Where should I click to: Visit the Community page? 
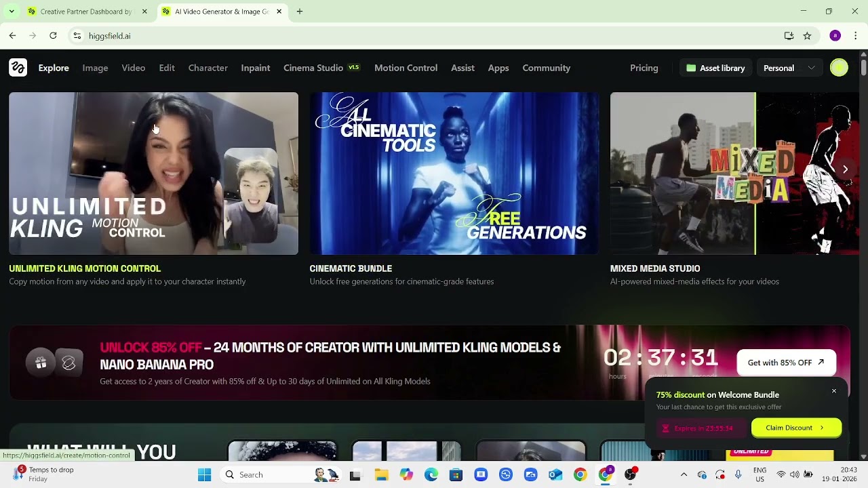point(547,68)
